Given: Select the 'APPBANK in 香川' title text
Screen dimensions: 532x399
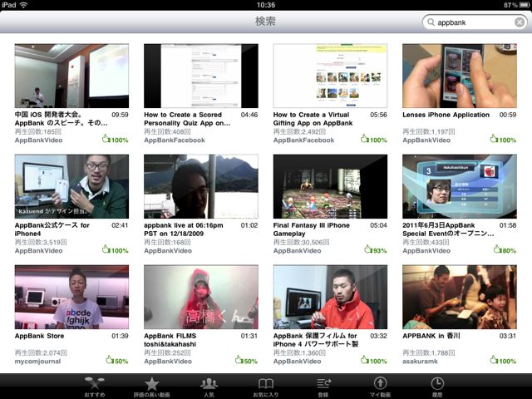Looking at the screenshot, I should click(431, 336).
